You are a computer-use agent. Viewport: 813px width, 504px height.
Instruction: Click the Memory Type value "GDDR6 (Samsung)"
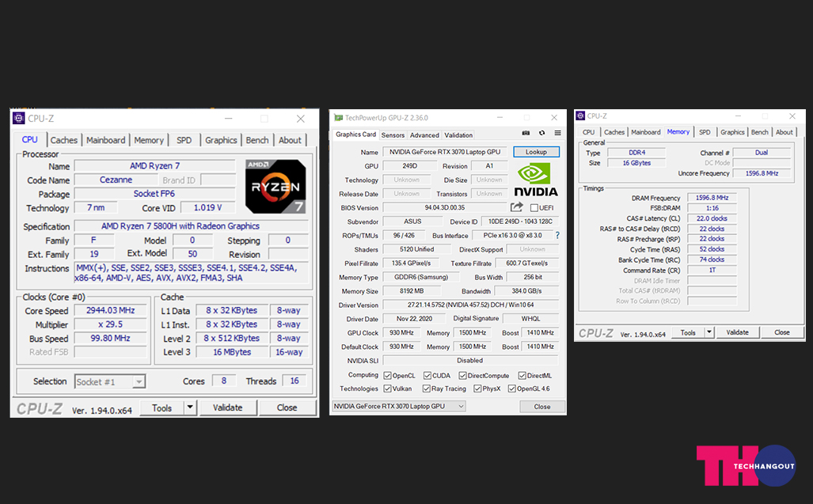click(x=421, y=277)
